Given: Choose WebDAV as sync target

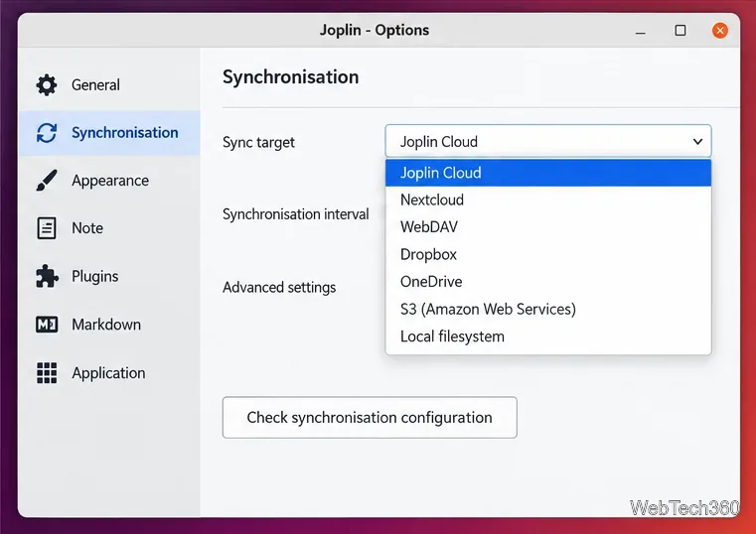Looking at the screenshot, I should point(548,226).
